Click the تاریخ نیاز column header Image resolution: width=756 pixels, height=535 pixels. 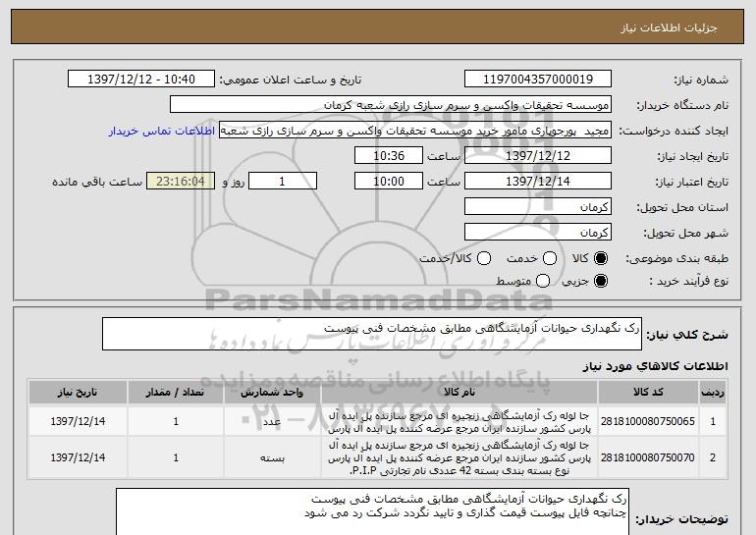(x=78, y=393)
